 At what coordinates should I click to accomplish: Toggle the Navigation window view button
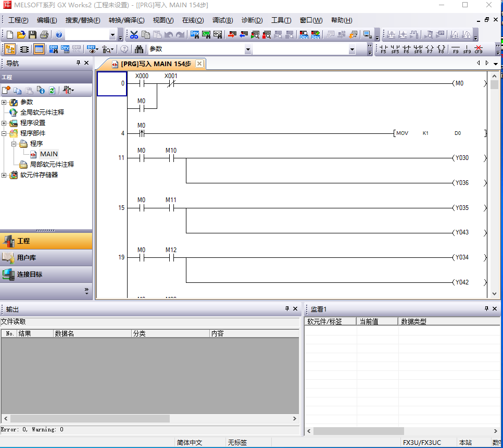10,49
